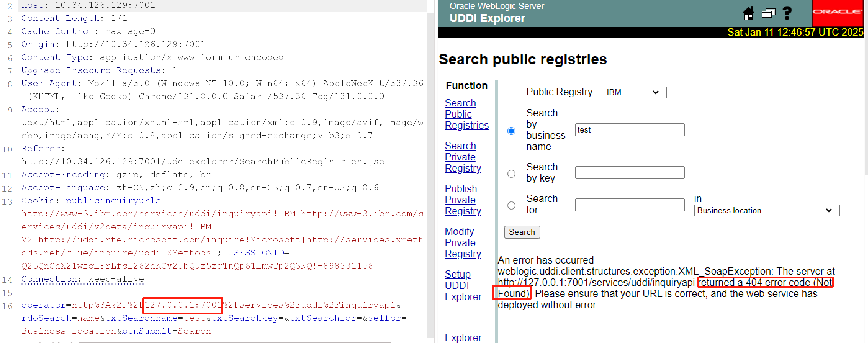Click the btnSubmit=Search parameter text

(x=166, y=331)
